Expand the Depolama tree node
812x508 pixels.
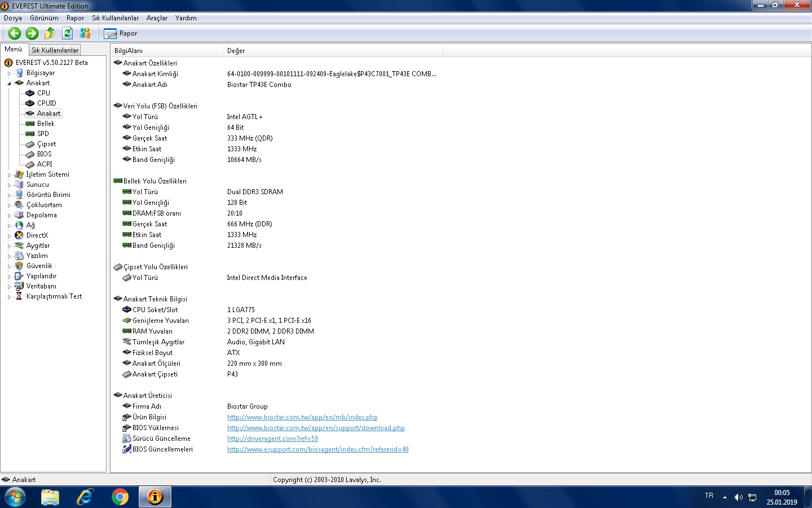pyautogui.click(x=9, y=215)
